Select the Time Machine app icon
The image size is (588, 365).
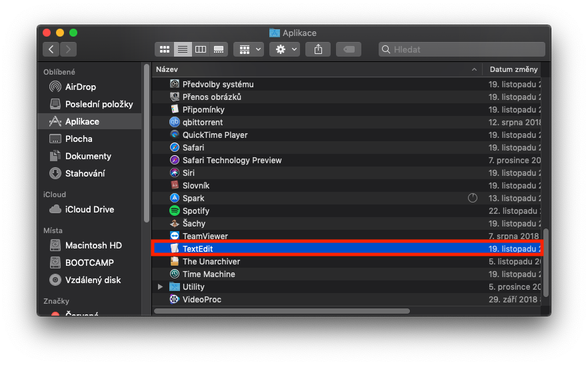[x=175, y=274]
